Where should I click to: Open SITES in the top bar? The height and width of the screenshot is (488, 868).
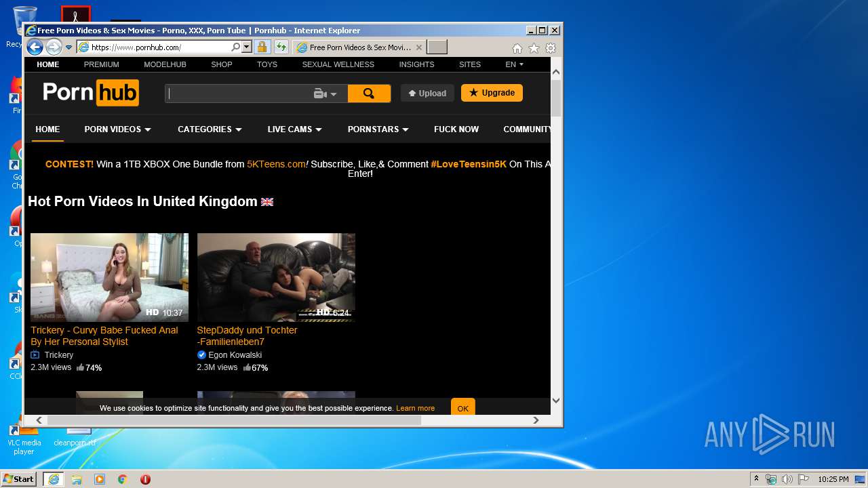coord(470,64)
